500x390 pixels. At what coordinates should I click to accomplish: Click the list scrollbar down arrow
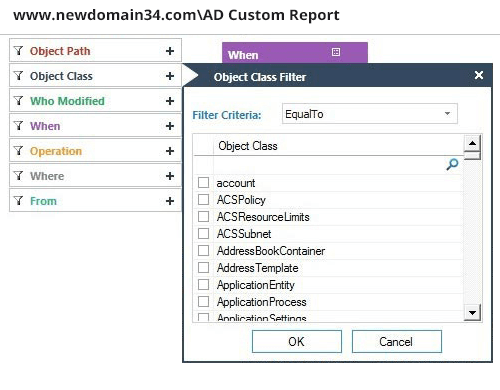[x=472, y=313]
